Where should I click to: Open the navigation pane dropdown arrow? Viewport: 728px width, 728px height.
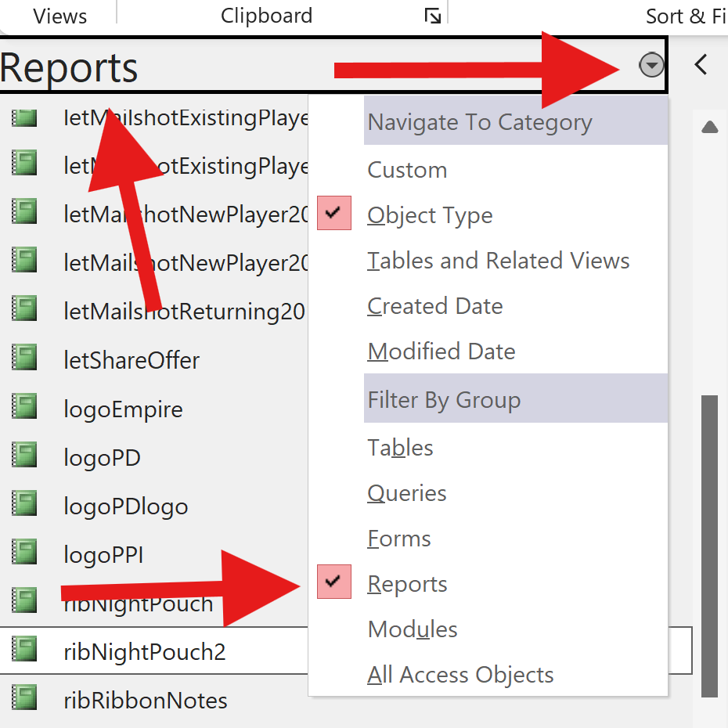pos(651,66)
